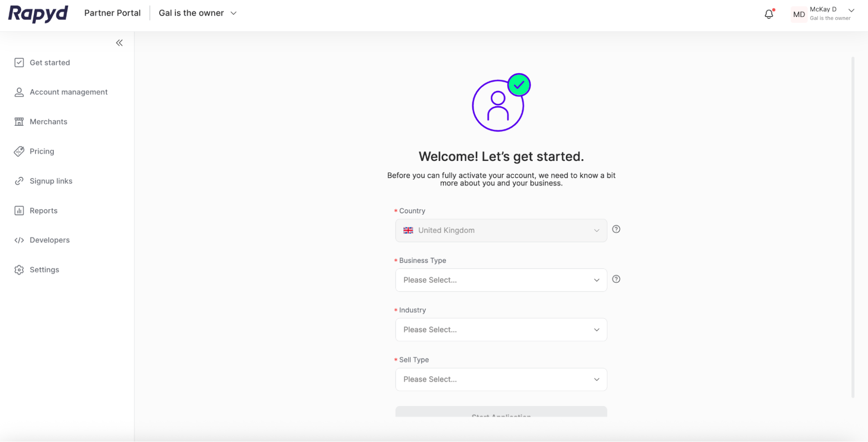Click the Settings gear icon
This screenshot has height=442, width=868.
19,270
